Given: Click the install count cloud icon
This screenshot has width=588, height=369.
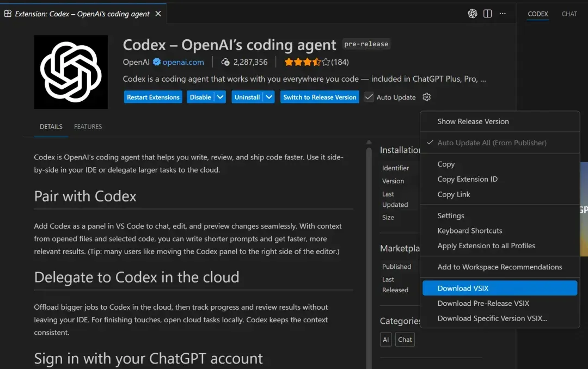Looking at the screenshot, I should coord(225,62).
